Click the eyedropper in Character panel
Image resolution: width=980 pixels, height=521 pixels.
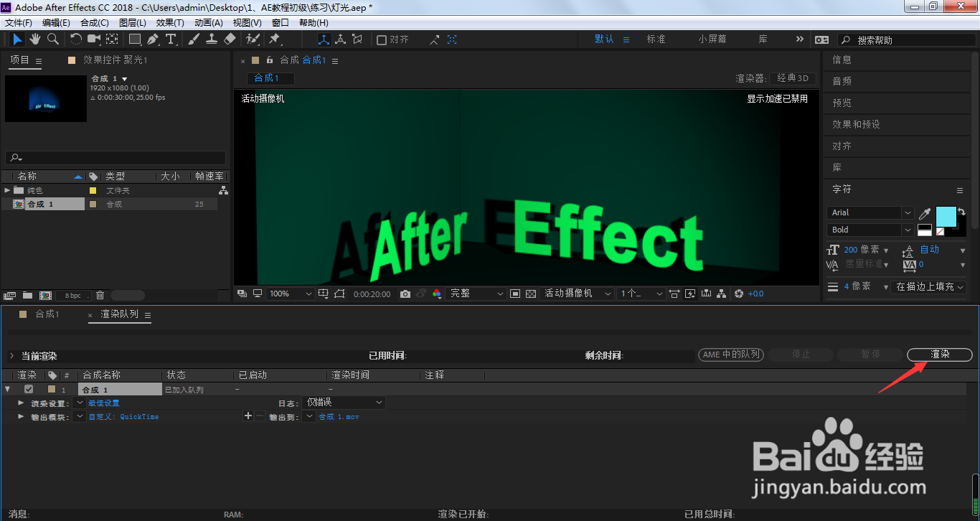(925, 214)
